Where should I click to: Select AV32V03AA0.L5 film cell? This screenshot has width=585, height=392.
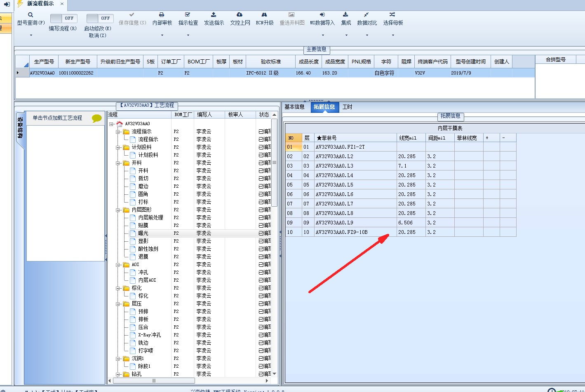(x=355, y=185)
